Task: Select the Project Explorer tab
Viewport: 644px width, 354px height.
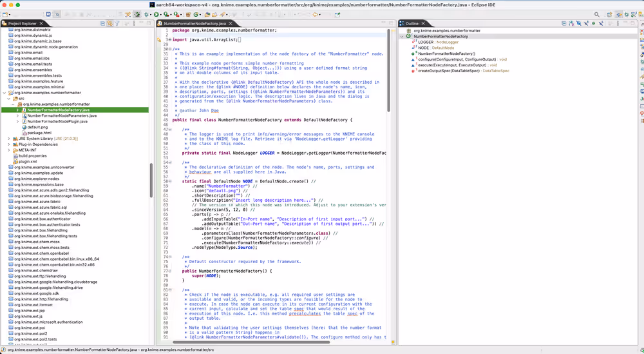Action: click(22, 23)
